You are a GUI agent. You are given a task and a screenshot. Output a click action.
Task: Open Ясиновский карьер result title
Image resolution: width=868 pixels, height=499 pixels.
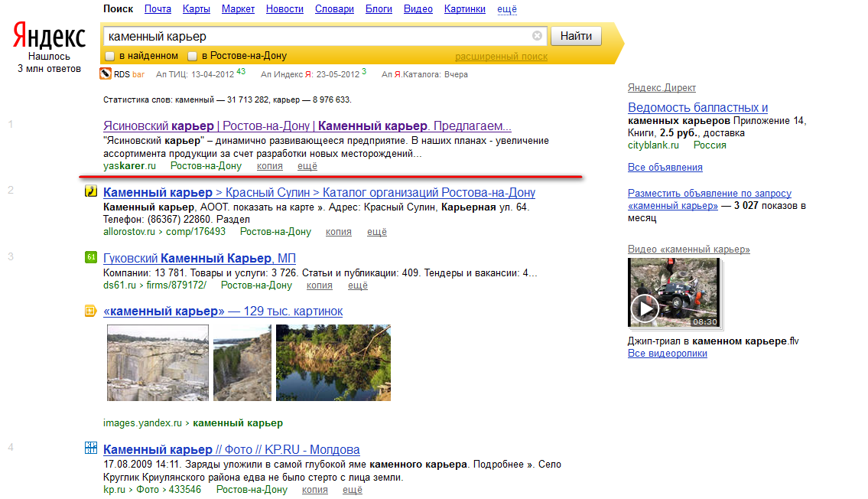pos(307,126)
